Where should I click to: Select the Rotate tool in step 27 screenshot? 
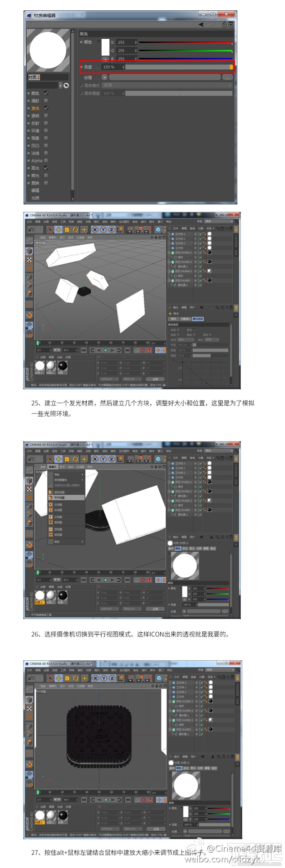pos(76,678)
